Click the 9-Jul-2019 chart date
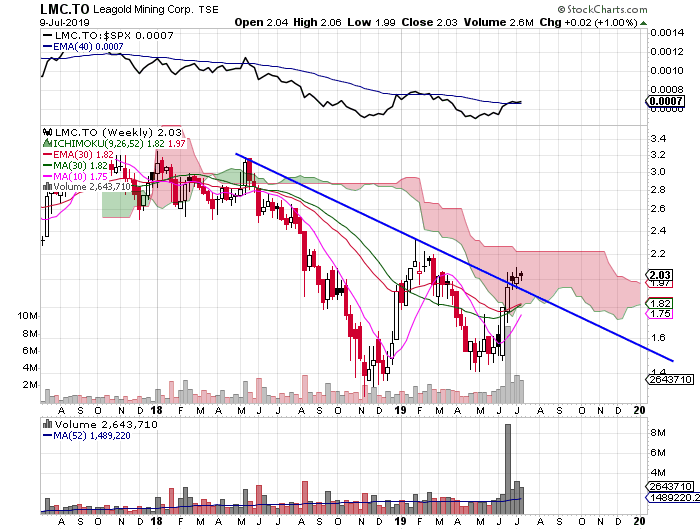Image resolution: width=700 pixels, height=530 pixels. 64,22
